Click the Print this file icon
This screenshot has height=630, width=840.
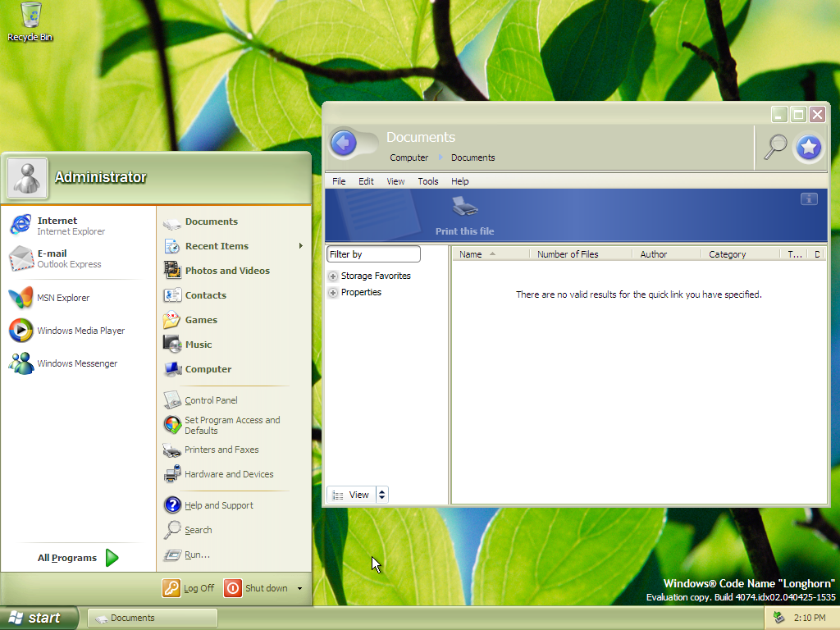click(x=464, y=207)
